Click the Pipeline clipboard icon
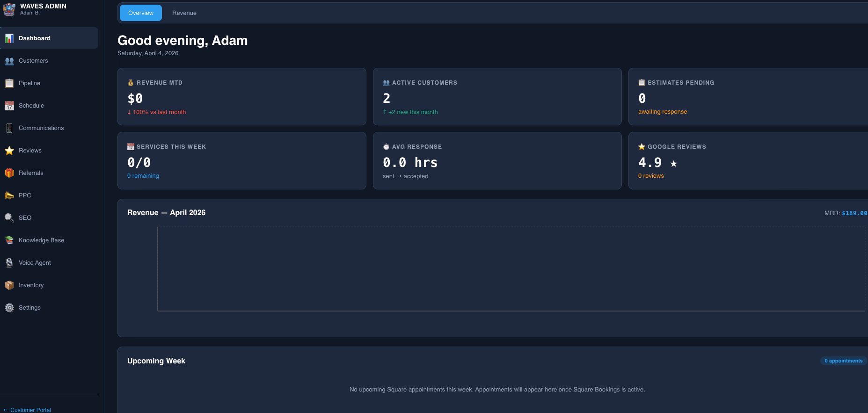The width and height of the screenshot is (868, 413). (x=9, y=83)
